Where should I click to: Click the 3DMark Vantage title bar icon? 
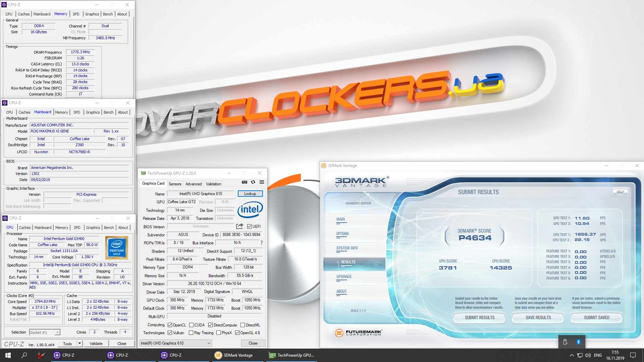324,166
